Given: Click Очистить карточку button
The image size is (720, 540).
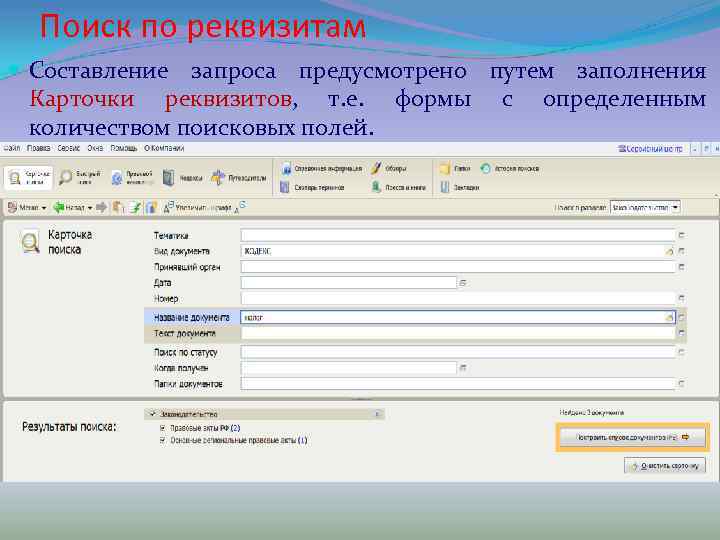Looking at the screenshot, I should [x=664, y=466].
